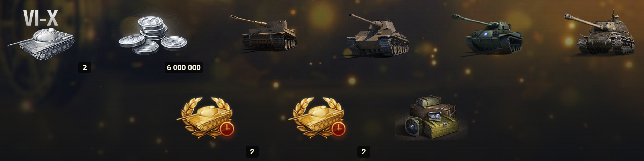Click the red clock on right gold badge

pyautogui.click(x=338, y=129)
